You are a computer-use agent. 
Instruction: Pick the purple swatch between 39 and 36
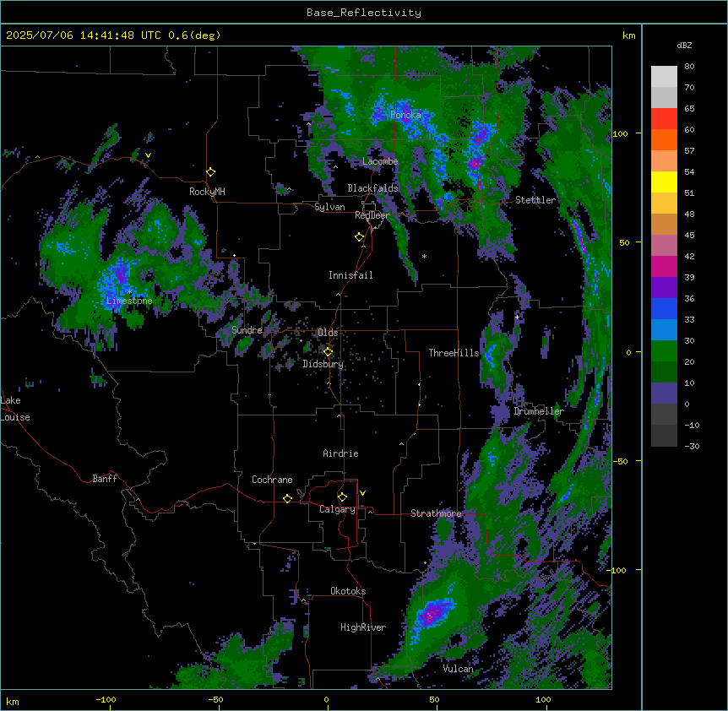pyautogui.click(x=664, y=287)
